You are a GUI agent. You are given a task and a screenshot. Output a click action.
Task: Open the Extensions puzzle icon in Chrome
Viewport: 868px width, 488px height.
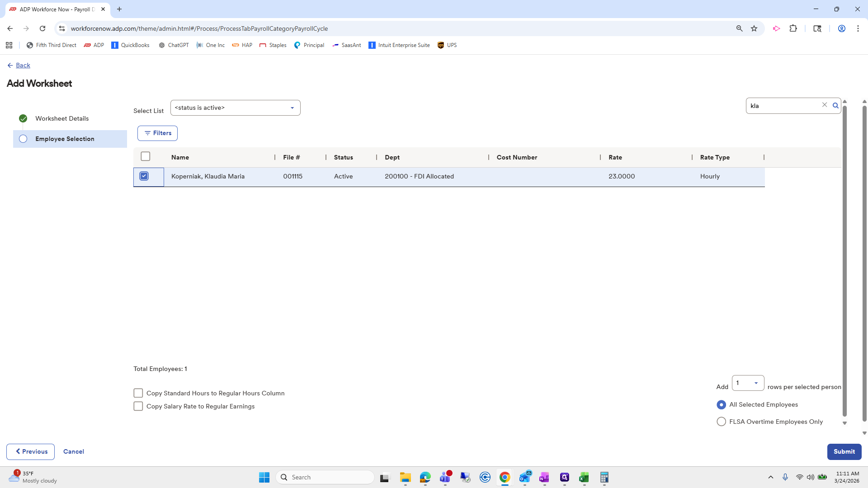click(x=793, y=28)
